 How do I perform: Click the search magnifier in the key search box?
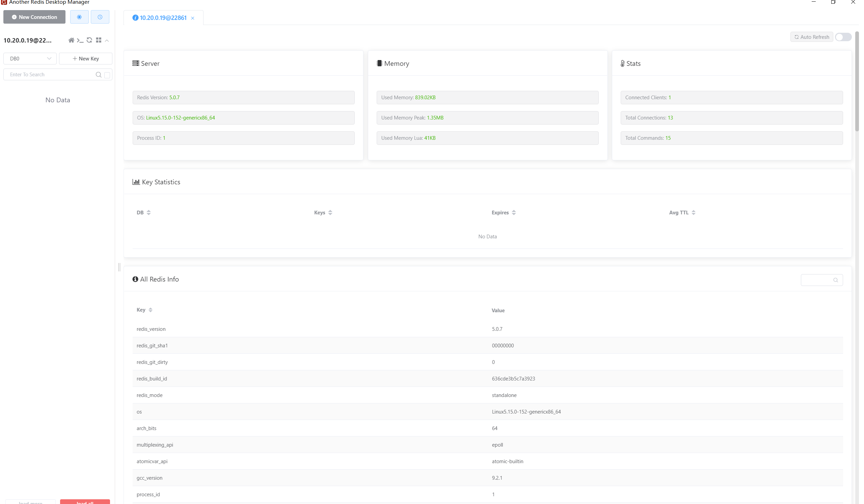[x=99, y=74]
